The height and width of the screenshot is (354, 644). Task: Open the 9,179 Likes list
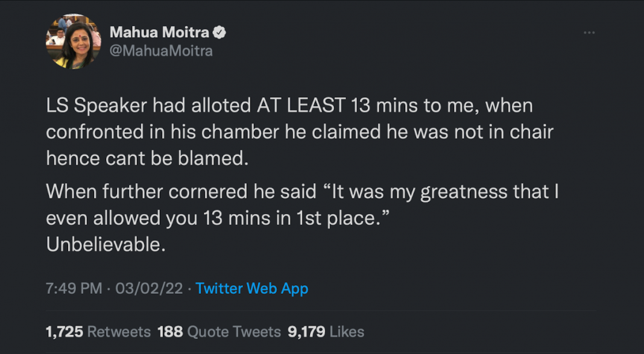[x=321, y=331]
